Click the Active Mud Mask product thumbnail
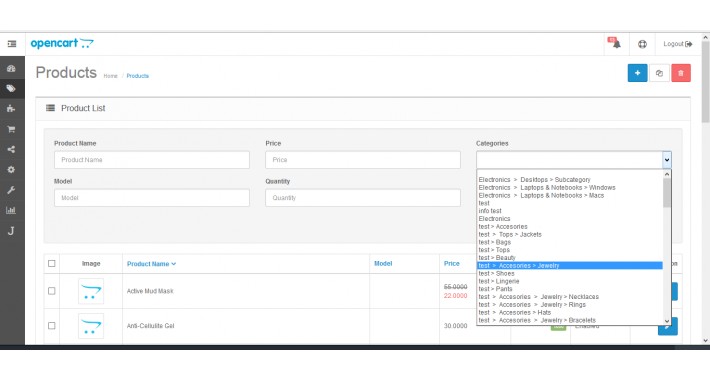This screenshot has height=380, width=710. (x=91, y=291)
